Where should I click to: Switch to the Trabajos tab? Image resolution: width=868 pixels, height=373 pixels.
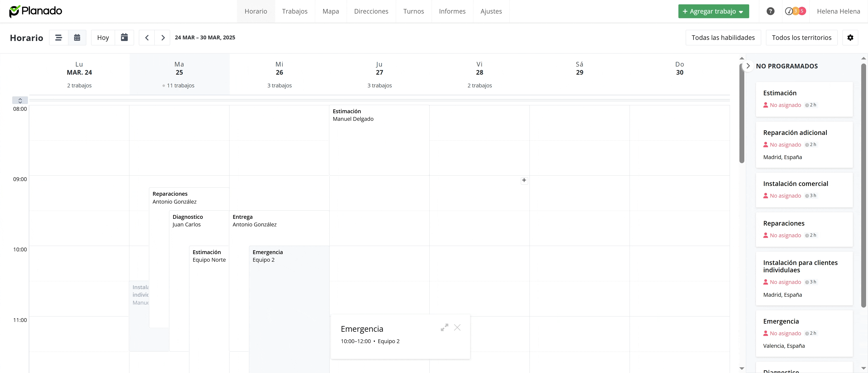(x=295, y=11)
